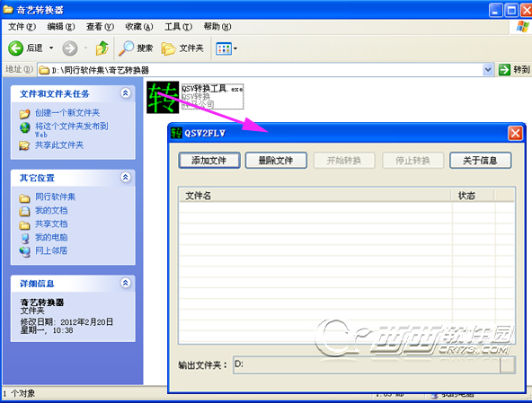Collapse the 详细信息 panel
This screenshot has width=532, height=403.
coord(126,283)
